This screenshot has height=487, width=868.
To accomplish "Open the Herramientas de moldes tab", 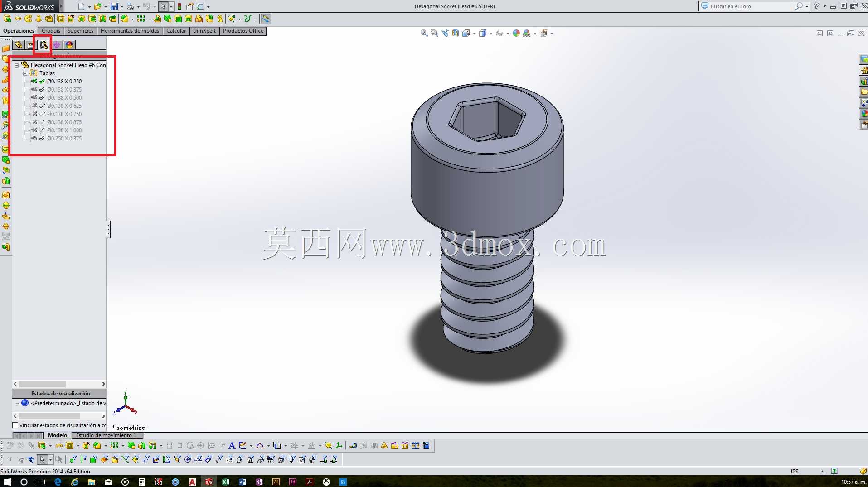I will tap(130, 31).
